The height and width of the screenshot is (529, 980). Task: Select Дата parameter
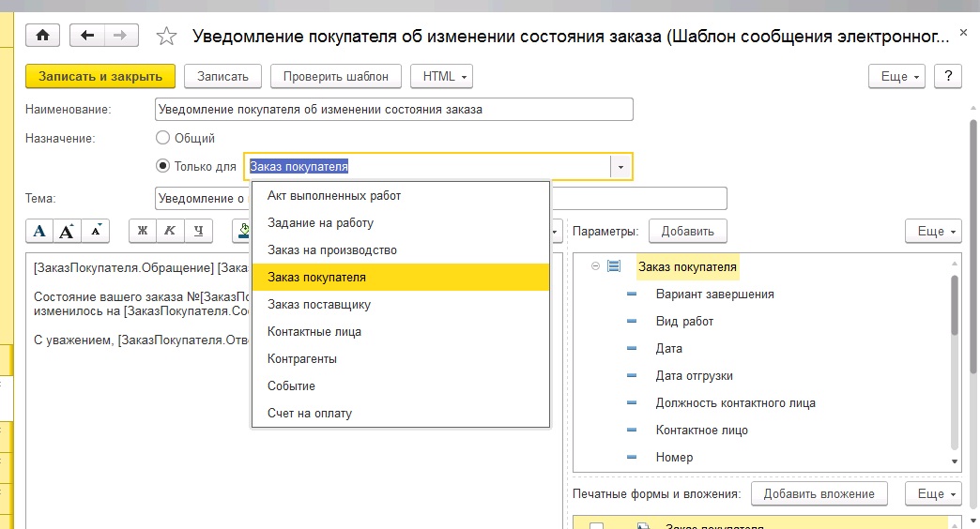click(668, 349)
